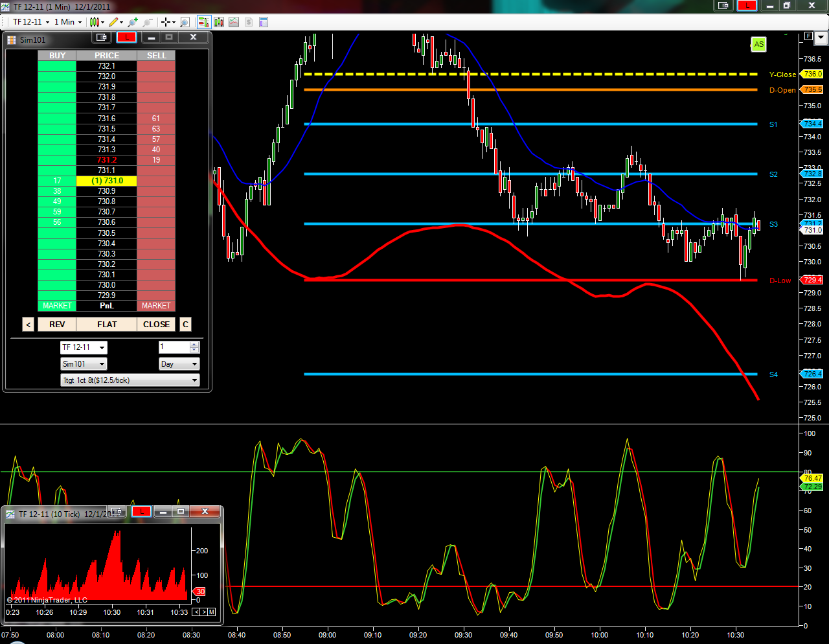
Task: Click the < button beside REV
Action: click(x=28, y=325)
